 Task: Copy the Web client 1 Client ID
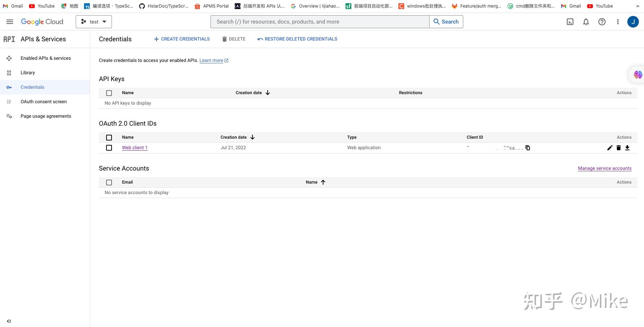coord(528,148)
